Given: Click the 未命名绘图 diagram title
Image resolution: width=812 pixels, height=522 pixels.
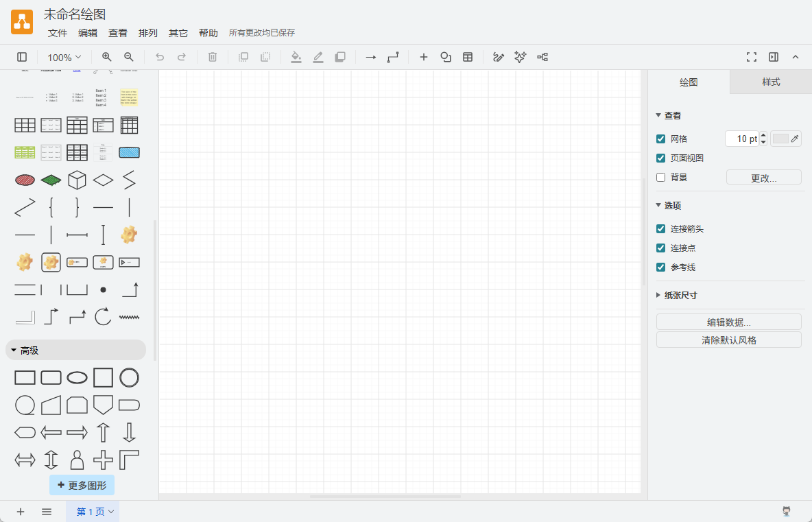Looking at the screenshot, I should click(x=75, y=14).
